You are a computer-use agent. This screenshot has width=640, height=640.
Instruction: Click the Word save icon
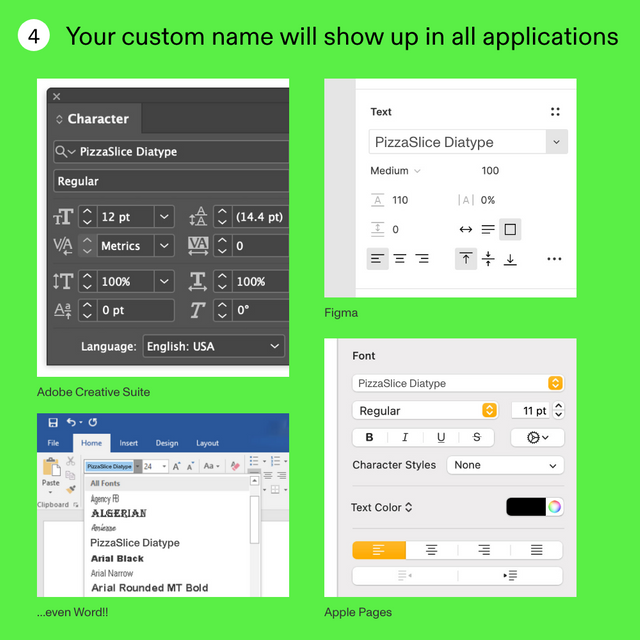pos(53,422)
